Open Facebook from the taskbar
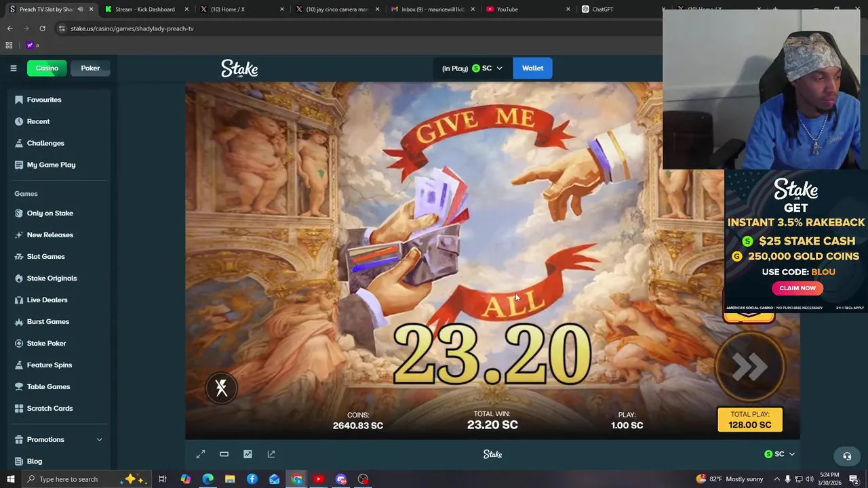Image resolution: width=868 pixels, height=488 pixels. click(252, 479)
